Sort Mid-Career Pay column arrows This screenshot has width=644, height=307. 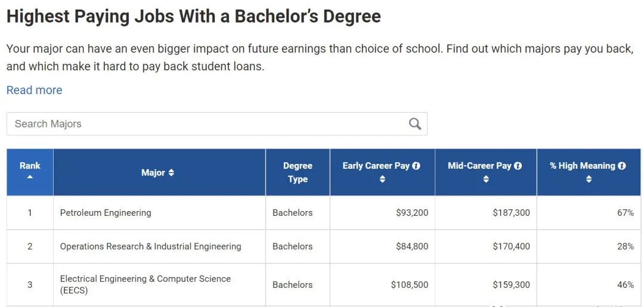485,179
